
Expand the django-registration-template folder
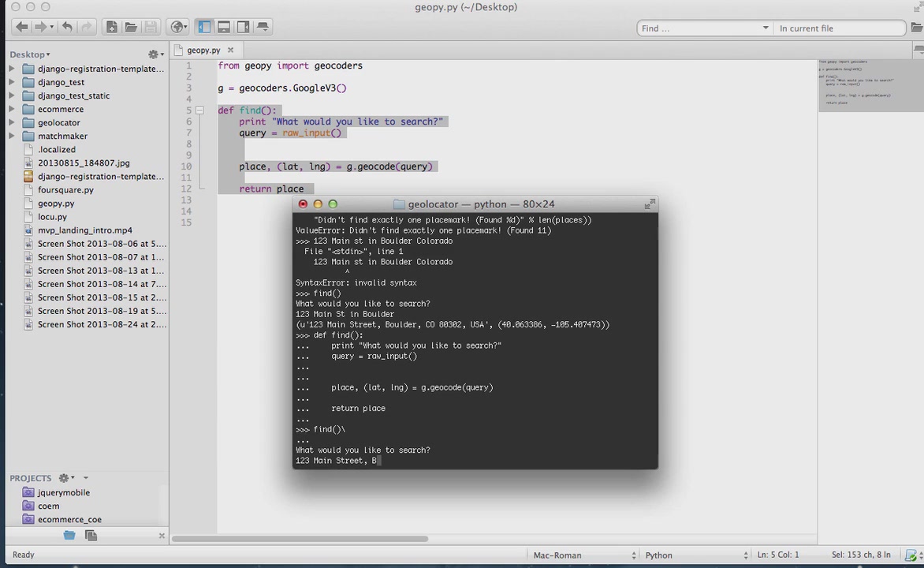[12, 69]
